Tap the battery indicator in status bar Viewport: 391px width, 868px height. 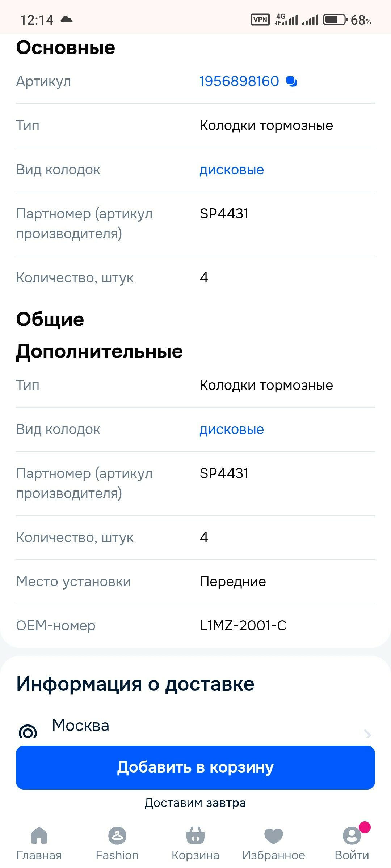click(x=335, y=20)
